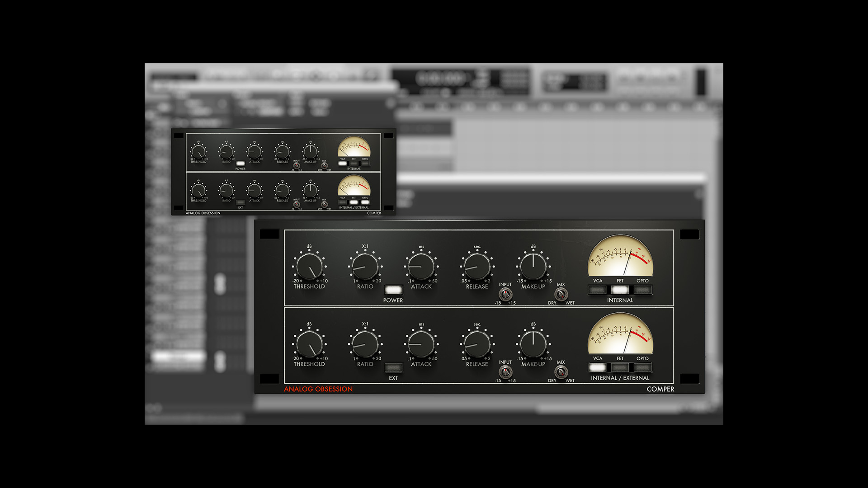Click the ANALOG OBSESSION logo text
Viewport: 868px width, 488px height.
pos(318,389)
